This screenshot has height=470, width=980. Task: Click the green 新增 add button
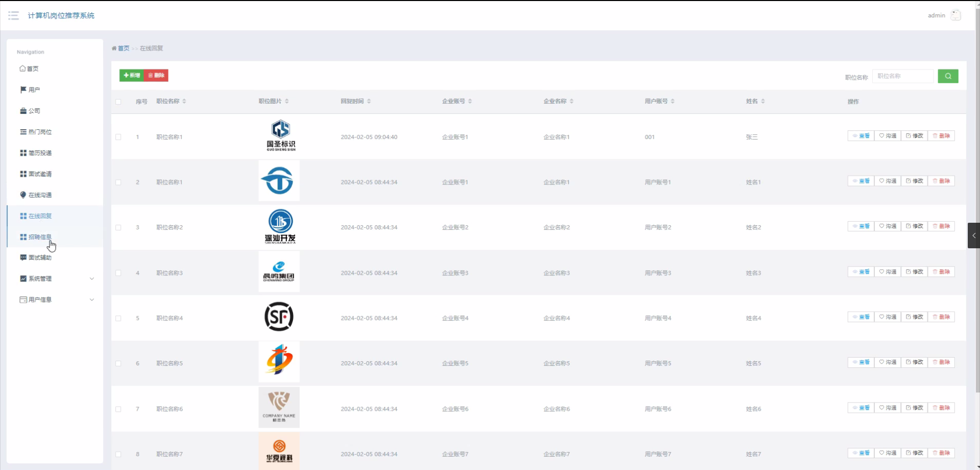pos(132,75)
